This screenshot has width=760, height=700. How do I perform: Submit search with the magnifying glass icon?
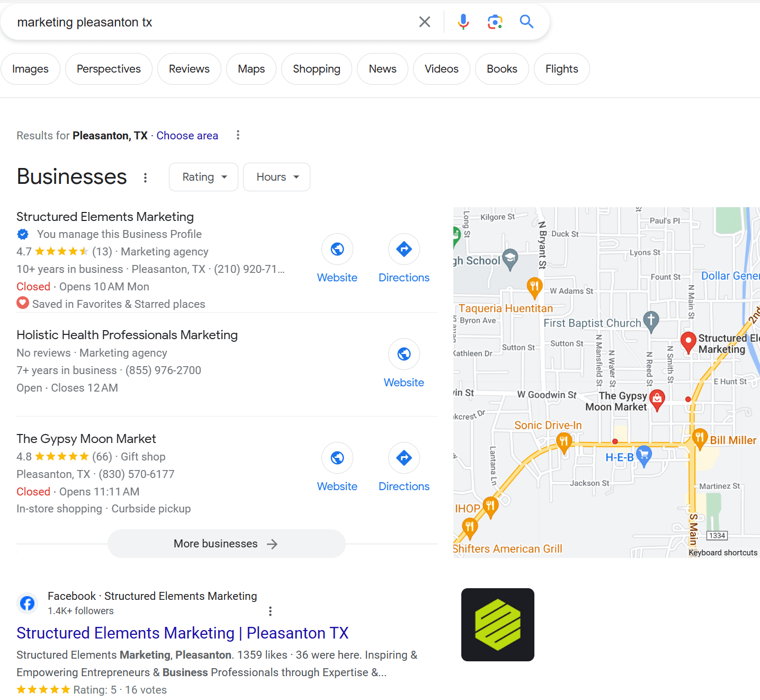pyautogui.click(x=526, y=22)
